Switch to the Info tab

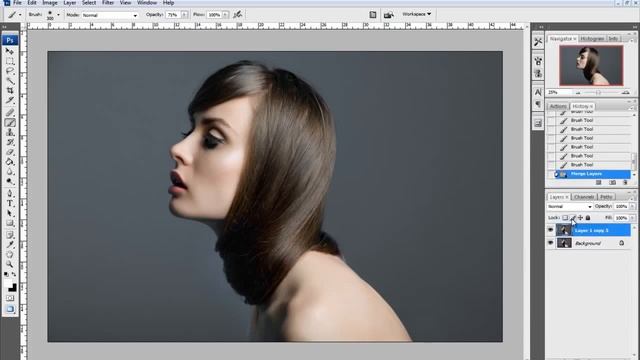click(x=613, y=38)
